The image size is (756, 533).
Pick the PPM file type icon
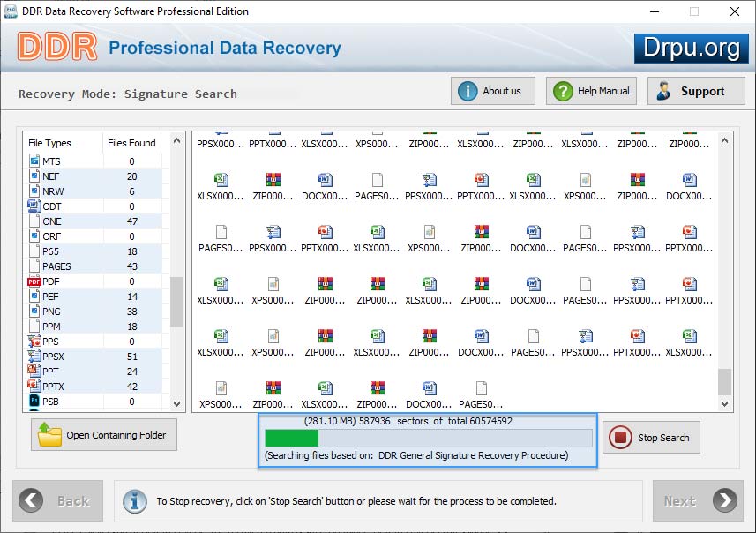point(34,326)
